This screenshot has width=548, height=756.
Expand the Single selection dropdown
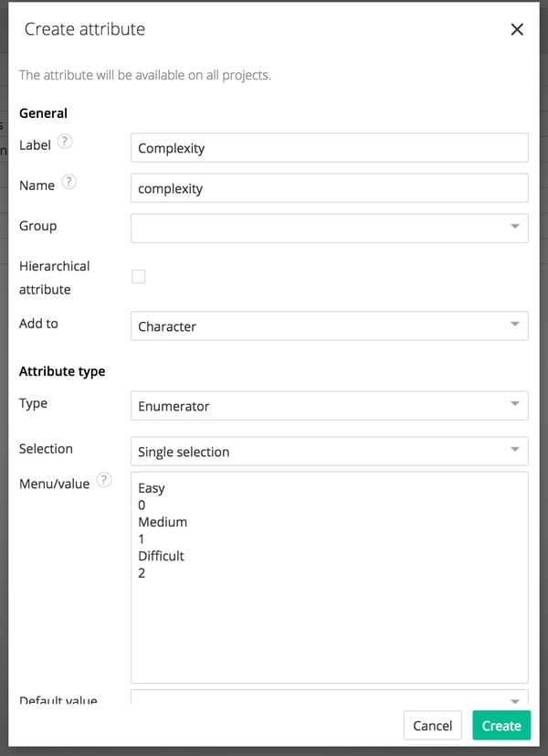[x=329, y=452]
